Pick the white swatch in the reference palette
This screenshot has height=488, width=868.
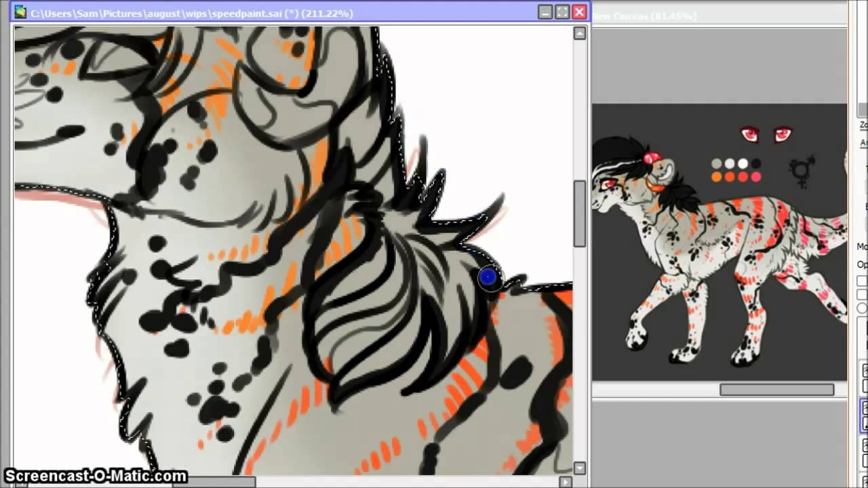point(743,164)
